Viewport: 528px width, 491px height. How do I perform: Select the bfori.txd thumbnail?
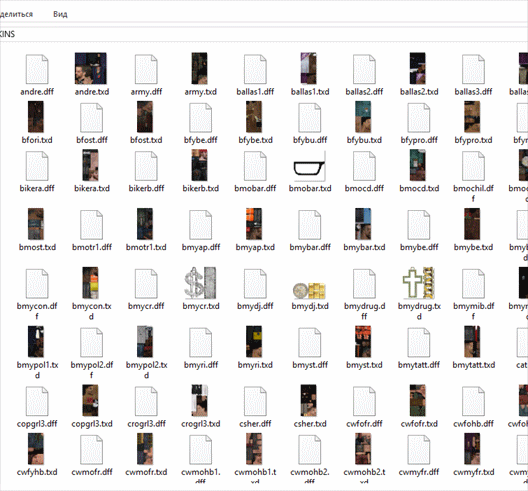click(x=36, y=117)
